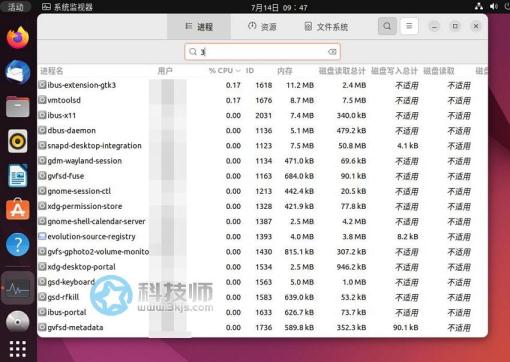Click disk write value 4.1 kB
Viewport: 510px width, 362px height.
pyautogui.click(x=407, y=146)
